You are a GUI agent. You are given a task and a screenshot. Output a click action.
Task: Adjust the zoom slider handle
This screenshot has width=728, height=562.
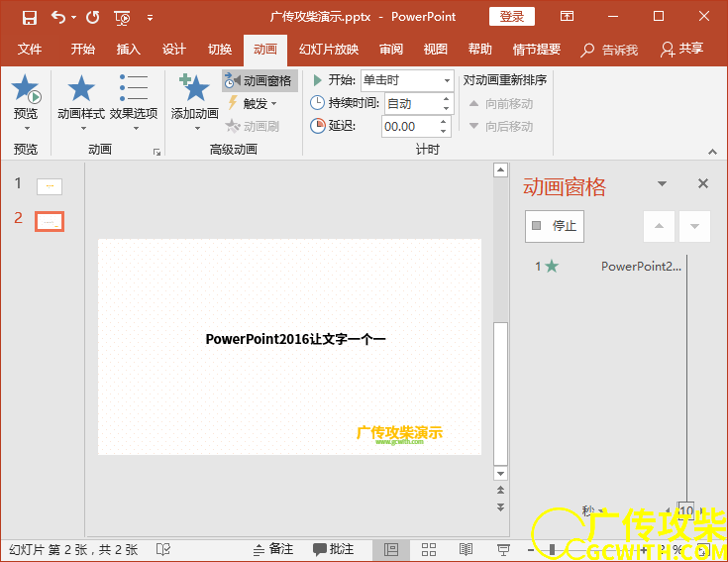point(552,550)
